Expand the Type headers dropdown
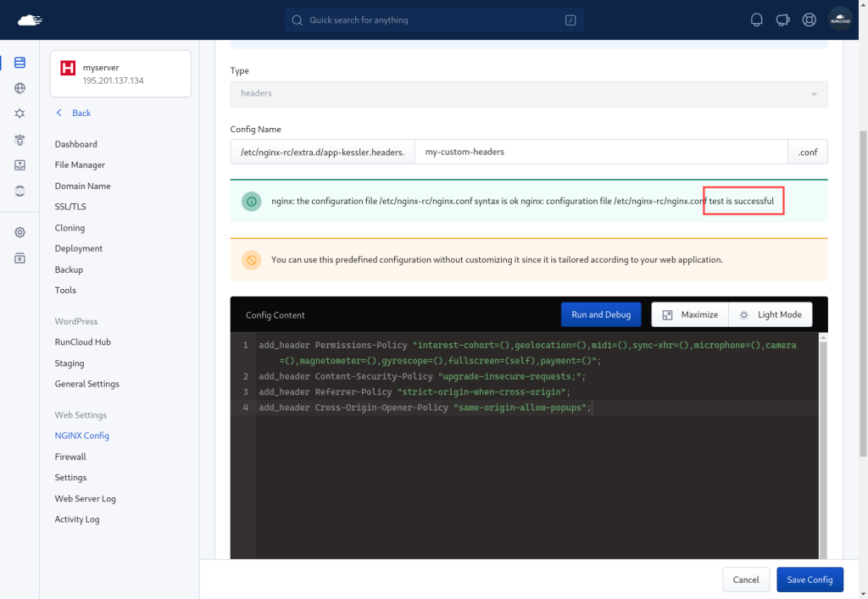 528,93
